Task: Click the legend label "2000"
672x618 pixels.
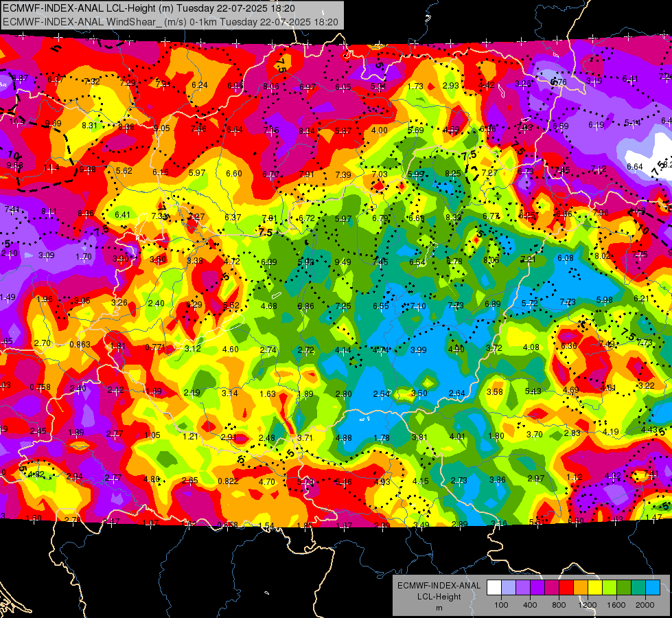Action: (x=645, y=605)
